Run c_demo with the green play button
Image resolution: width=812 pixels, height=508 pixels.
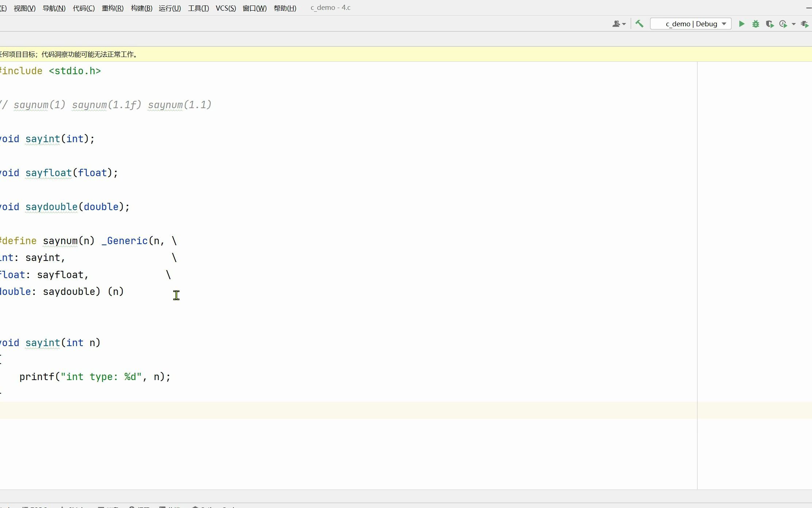click(742, 24)
